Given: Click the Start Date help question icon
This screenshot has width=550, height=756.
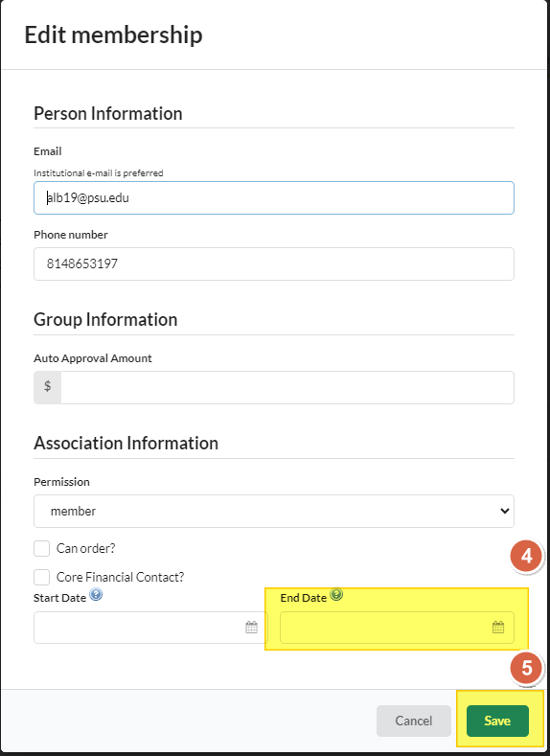Looking at the screenshot, I should 96,594.
